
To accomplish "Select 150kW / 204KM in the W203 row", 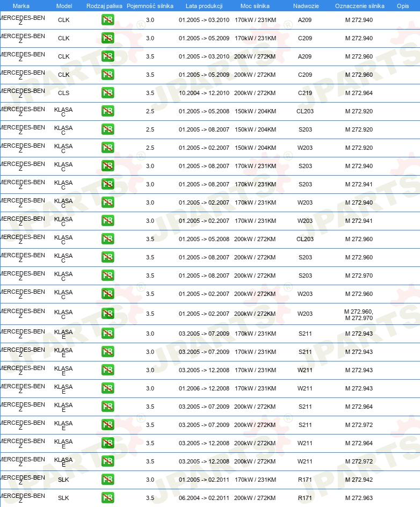I will [256, 148].
